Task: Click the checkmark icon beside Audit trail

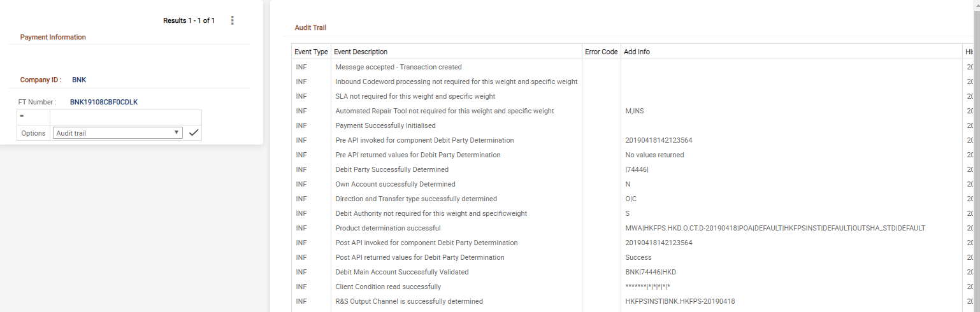Action: click(x=194, y=132)
